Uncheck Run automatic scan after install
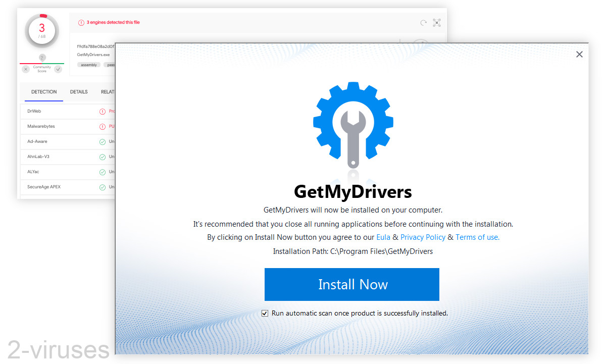Image resolution: width=606 pixels, height=364 pixels. [265, 313]
